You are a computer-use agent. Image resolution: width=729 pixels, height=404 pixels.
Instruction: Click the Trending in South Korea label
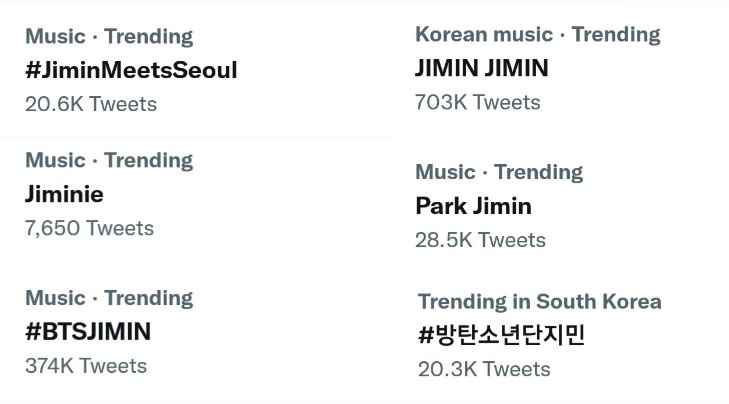(539, 302)
